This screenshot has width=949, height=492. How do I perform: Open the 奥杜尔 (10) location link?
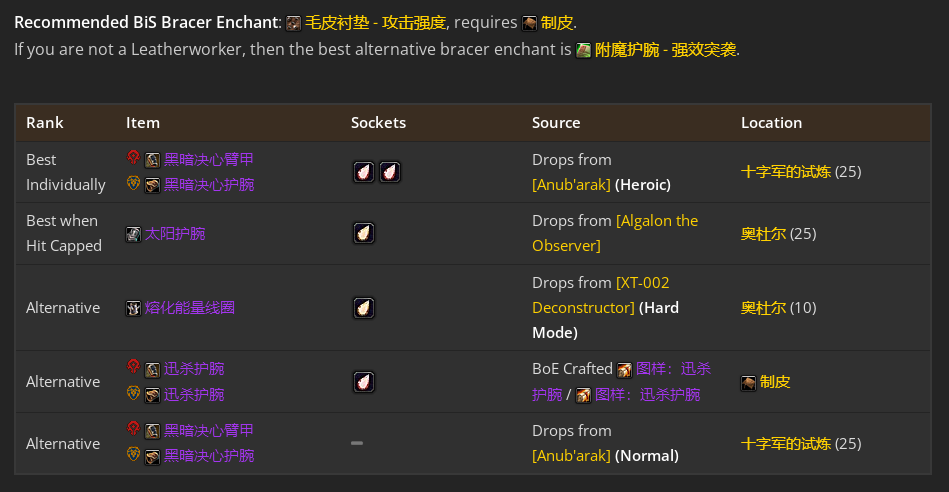pyautogui.click(x=763, y=308)
